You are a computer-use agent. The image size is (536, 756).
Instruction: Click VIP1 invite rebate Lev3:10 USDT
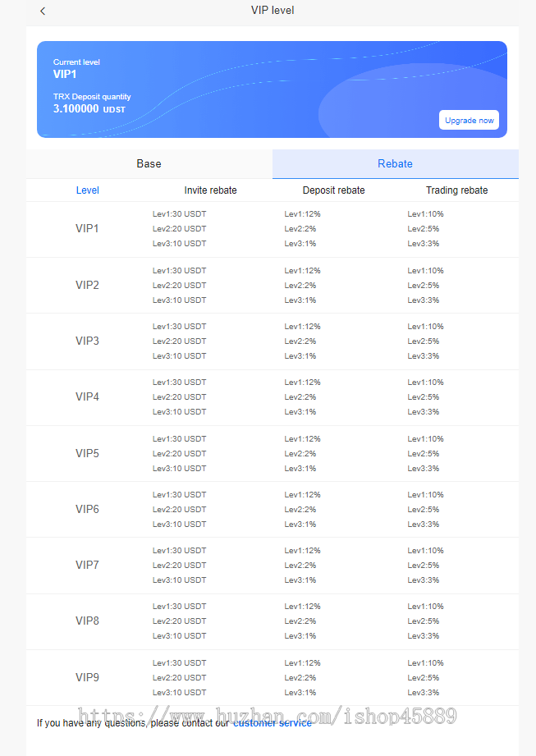[179, 244]
